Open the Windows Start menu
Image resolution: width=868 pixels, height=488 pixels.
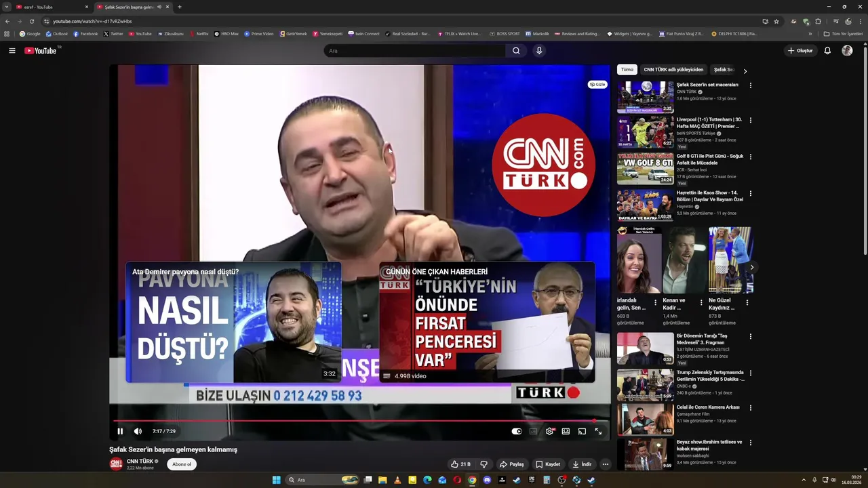point(277,480)
